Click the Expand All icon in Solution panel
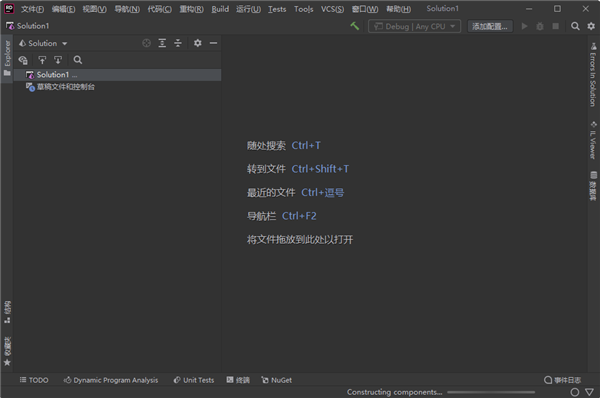 (162, 43)
